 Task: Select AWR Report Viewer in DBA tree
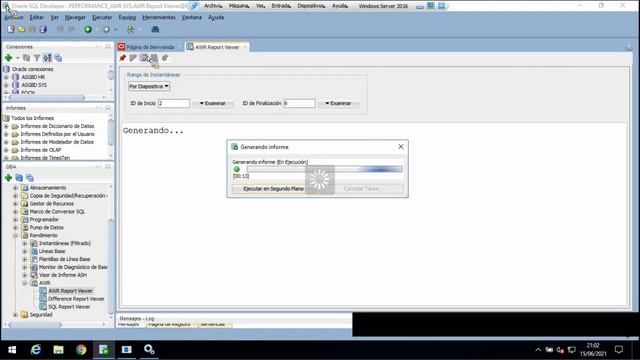click(x=70, y=291)
